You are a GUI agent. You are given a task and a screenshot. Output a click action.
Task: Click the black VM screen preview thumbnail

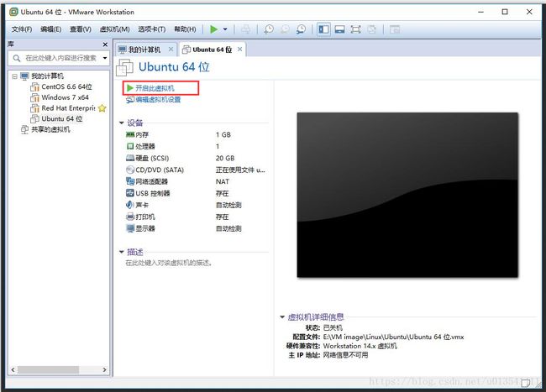coord(407,195)
